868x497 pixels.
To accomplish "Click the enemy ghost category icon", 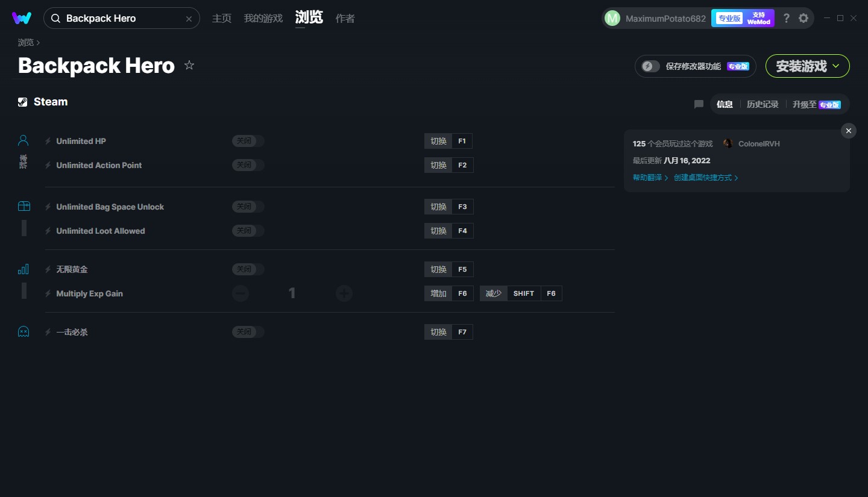I will (x=24, y=331).
